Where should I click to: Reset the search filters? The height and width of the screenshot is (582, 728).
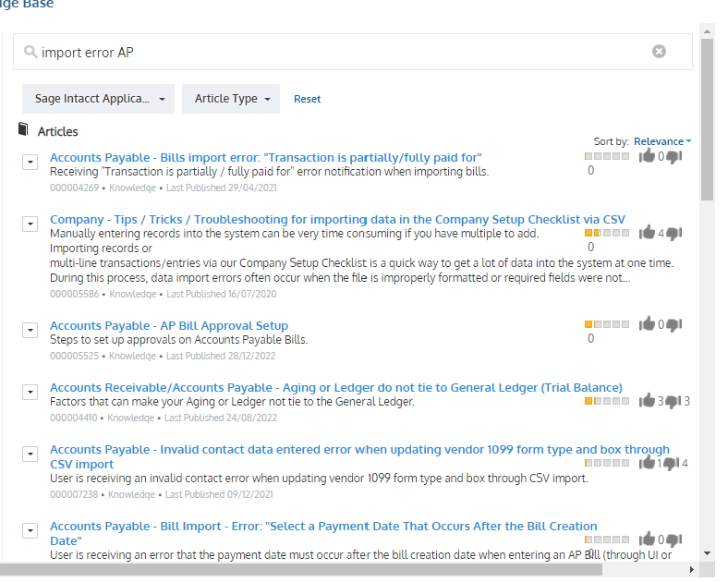[307, 99]
